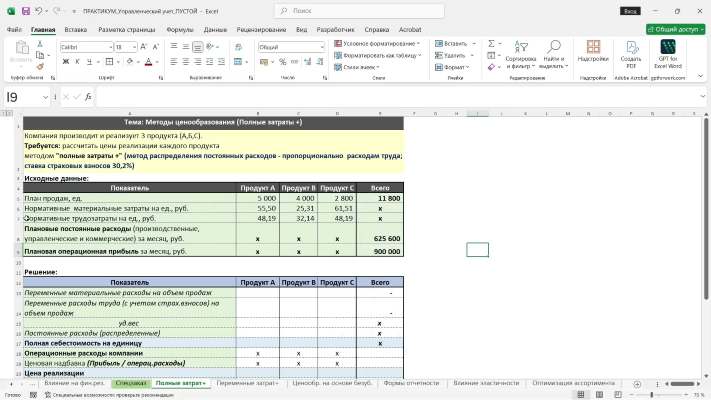This screenshot has width=711, height=400.
Task: Click the Format Painter brush icon
Action: pos(40,67)
